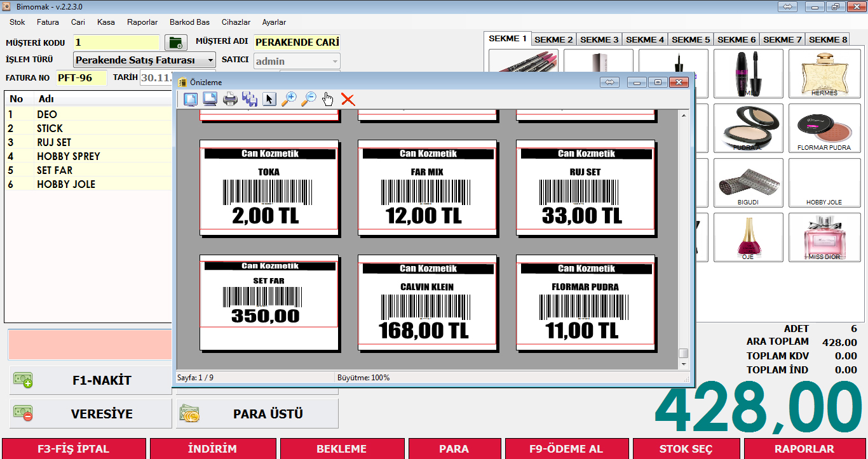Open the Barkod Bas menu
This screenshot has height=459, width=868.
click(x=189, y=22)
